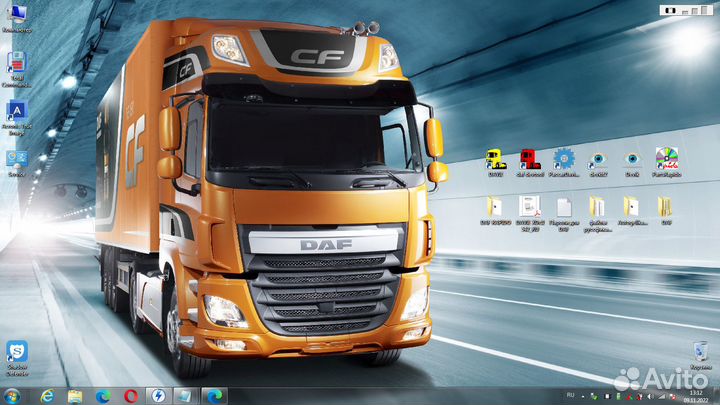720x405 pixels.
Task: Open the folder beneath the first eye icon
Action: pyautogui.click(x=598, y=214)
